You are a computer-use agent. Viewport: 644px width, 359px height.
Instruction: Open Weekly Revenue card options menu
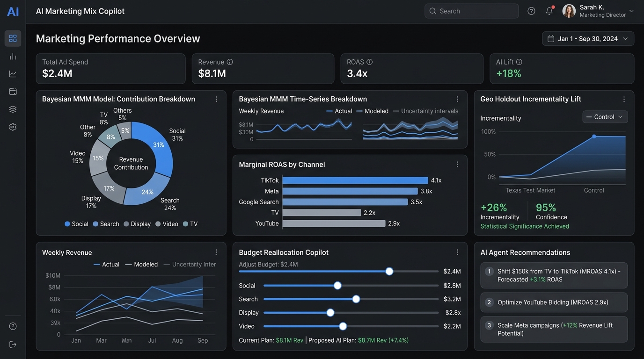pos(216,252)
